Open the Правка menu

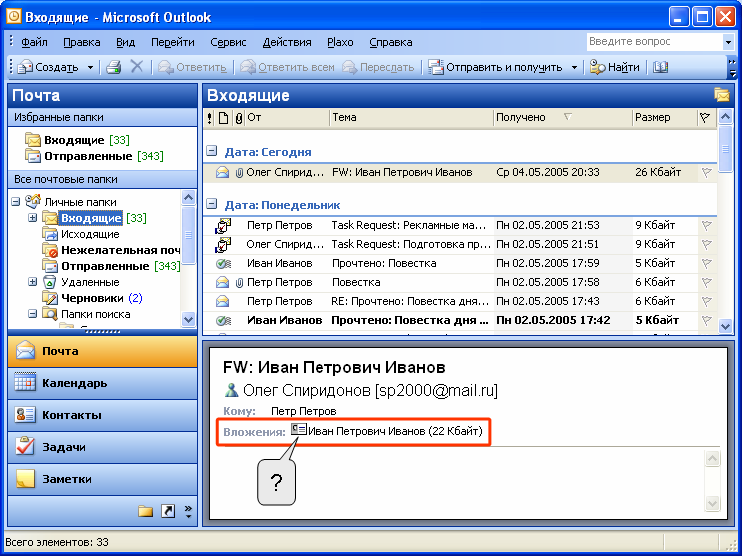tap(81, 42)
